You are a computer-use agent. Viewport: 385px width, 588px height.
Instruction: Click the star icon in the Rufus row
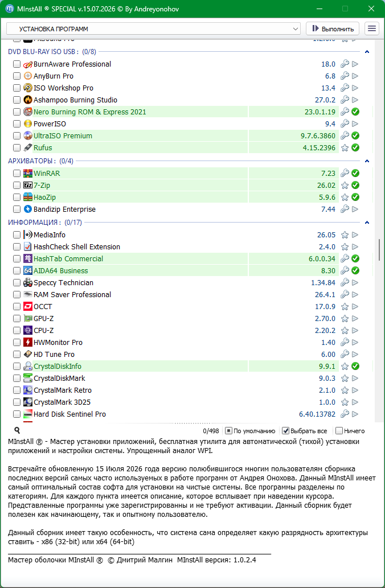tap(345, 148)
